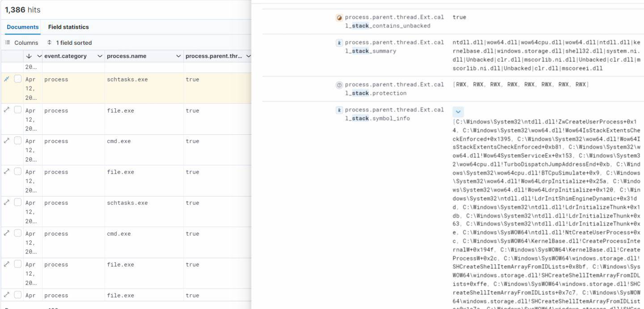Image resolution: width=644 pixels, height=309 pixels.
Task: Switch to Field statistics tab
Action: [68, 27]
